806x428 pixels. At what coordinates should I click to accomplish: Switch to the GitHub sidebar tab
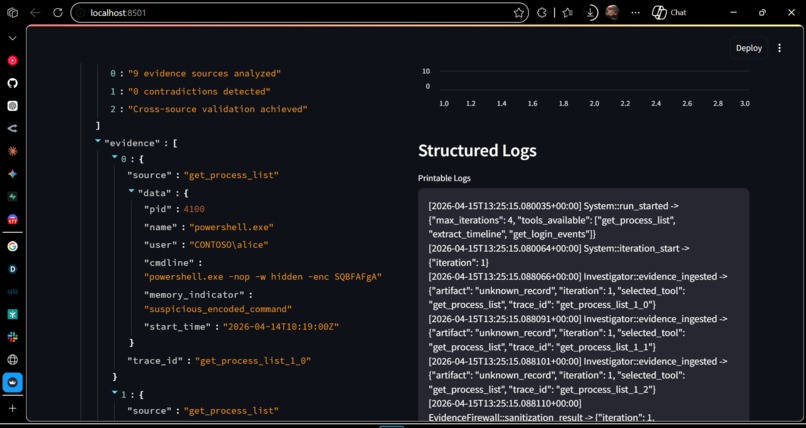[12, 83]
